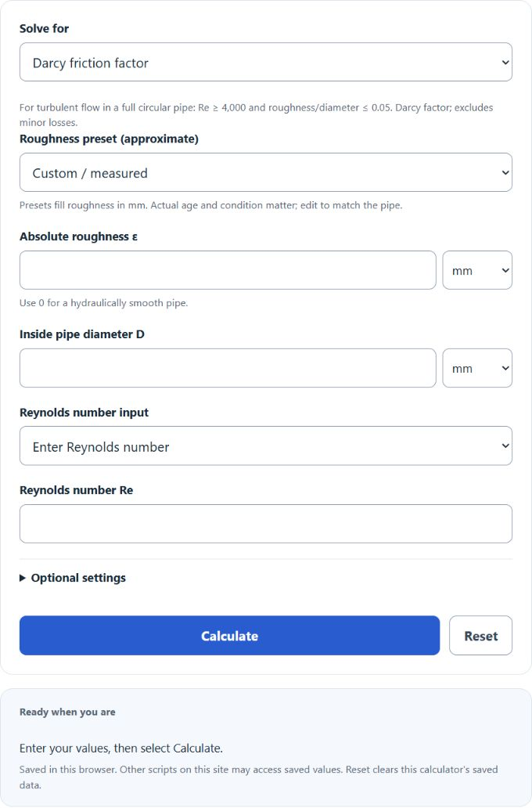Expand the Optional settings section
Screen dimensions: 532x808
point(73,578)
